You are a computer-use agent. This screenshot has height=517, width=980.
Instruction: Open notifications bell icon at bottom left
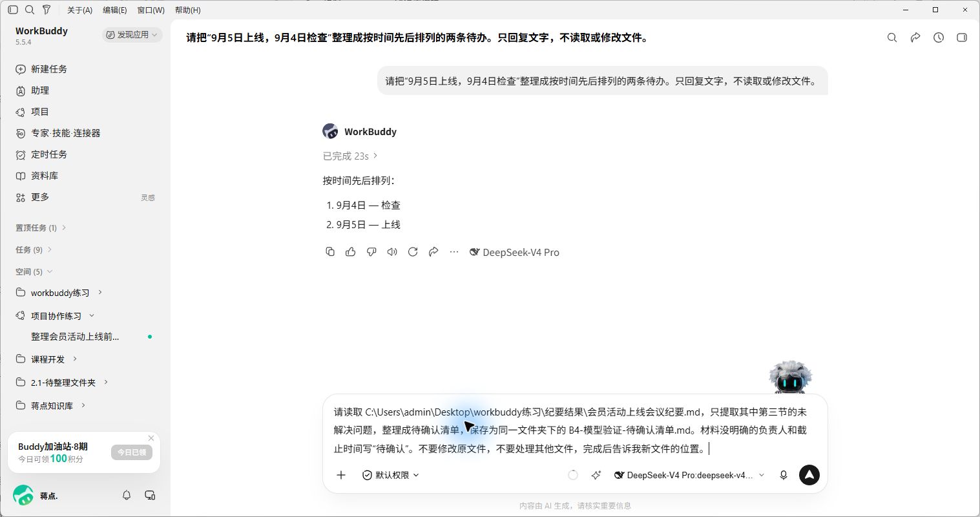pyautogui.click(x=127, y=495)
